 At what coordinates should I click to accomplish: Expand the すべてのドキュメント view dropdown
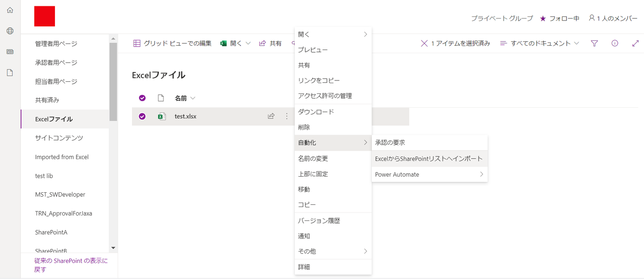point(539,43)
